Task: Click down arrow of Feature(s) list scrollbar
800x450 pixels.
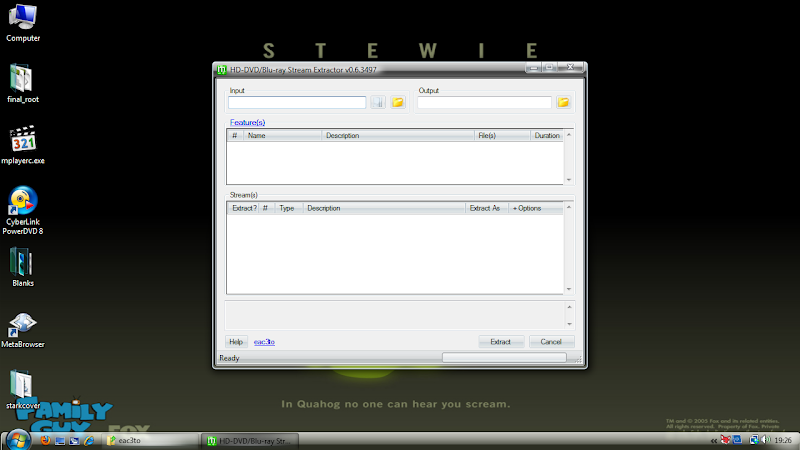Action: 569,180
